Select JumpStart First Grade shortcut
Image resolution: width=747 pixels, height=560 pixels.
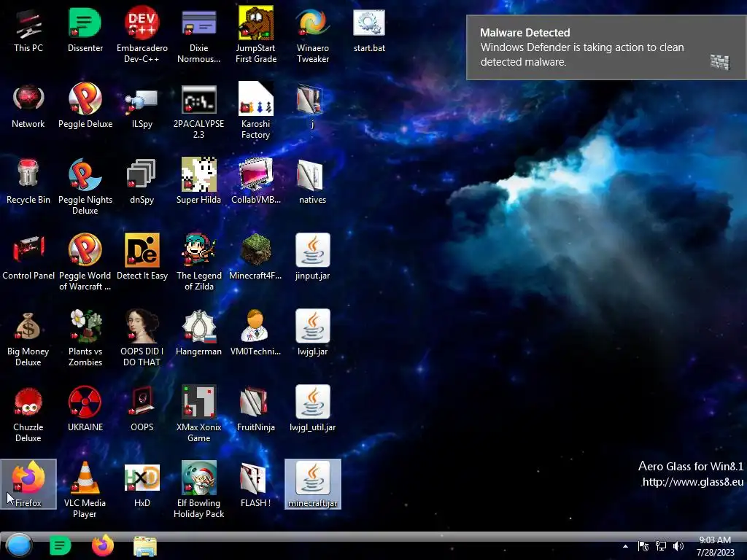click(x=256, y=36)
